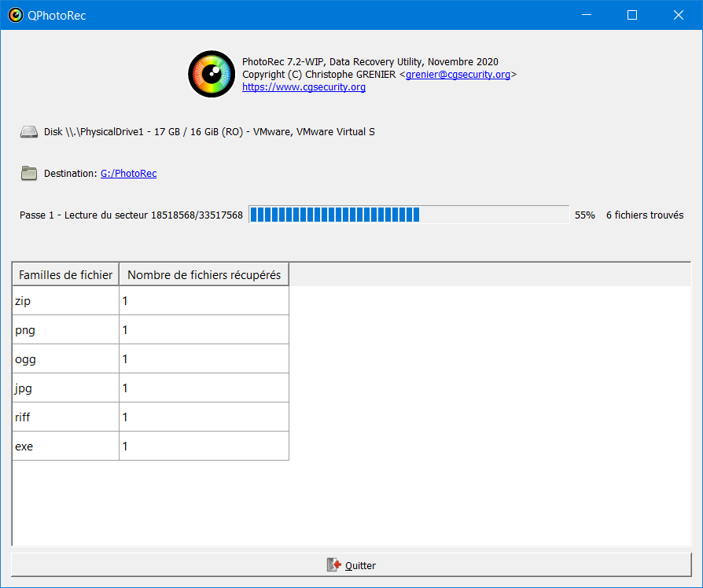Click the recovered count for zip row
703x588 pixels.
204,300
